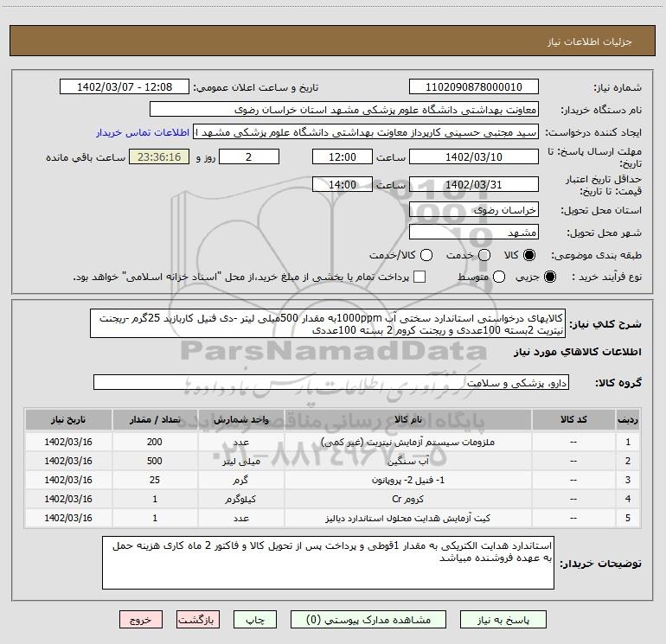Click the deadline time field 12:00
The height and width of the screenshot is (644, 666).
click(343, 156)
